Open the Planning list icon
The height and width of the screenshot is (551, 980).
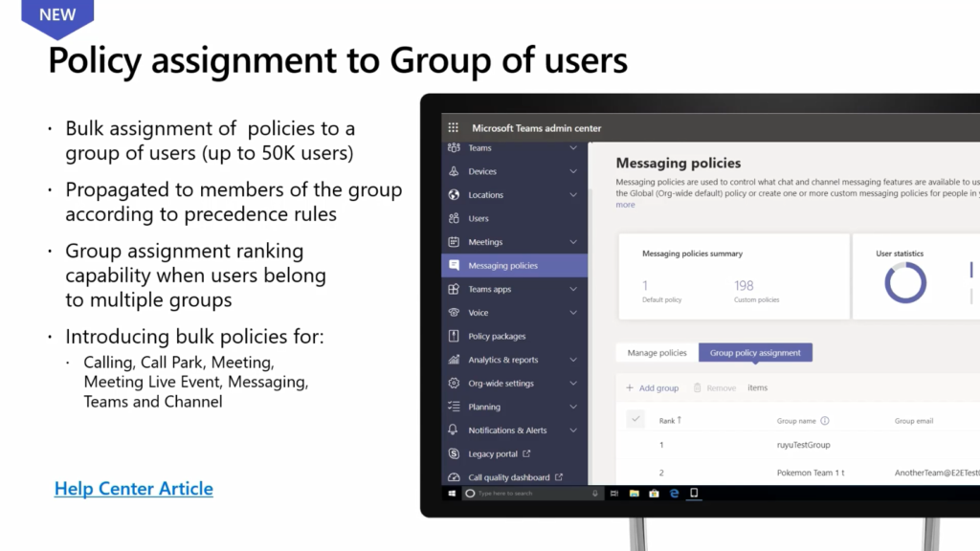click(454, 407)
